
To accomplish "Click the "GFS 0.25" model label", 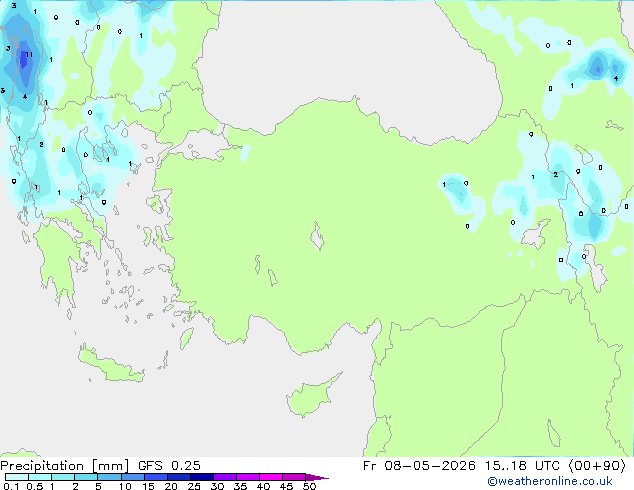I will pos(169,466).
